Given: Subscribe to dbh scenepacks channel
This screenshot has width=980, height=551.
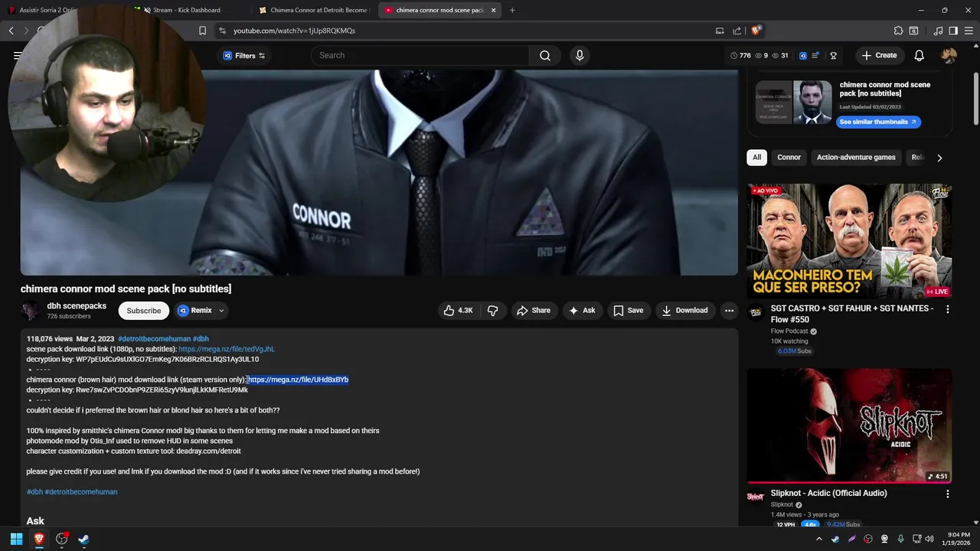Looking at the screenshot, I should [144, 310].
